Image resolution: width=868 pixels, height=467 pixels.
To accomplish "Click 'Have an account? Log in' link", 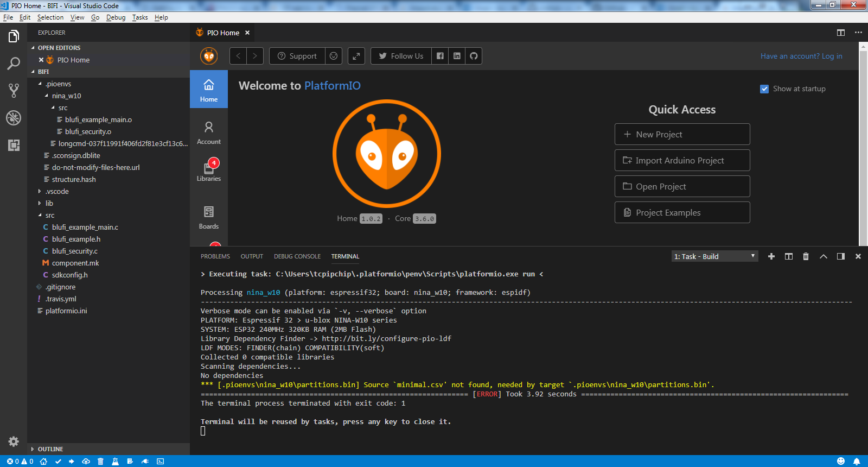I will 801,56.
